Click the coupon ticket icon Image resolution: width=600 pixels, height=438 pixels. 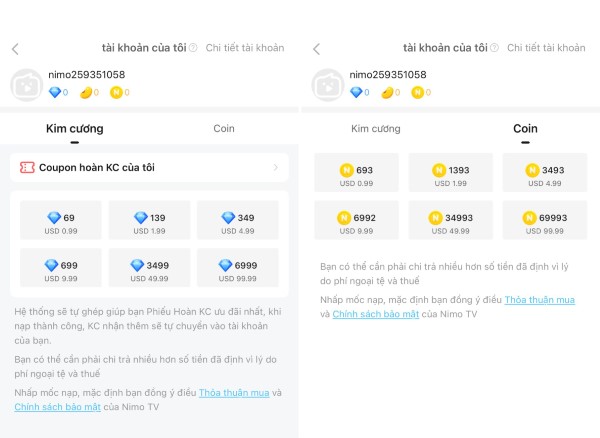[x=27, y=168]
